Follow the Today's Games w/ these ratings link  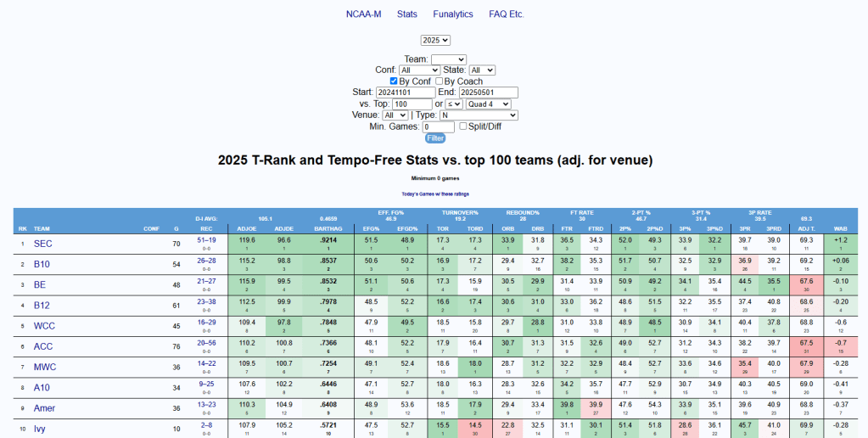(x=434, y=194)
